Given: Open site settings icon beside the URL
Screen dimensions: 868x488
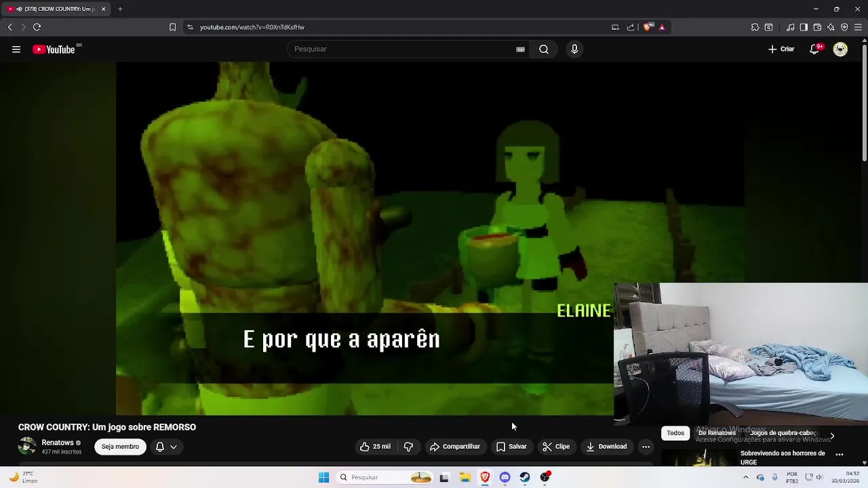Looking at the screenshot, I should click(190, 27).
